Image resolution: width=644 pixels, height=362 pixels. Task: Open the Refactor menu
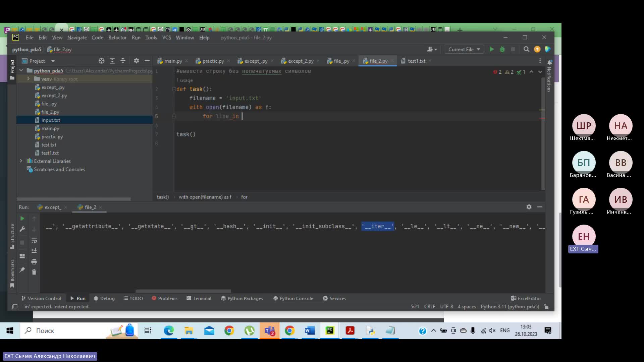(117, 38)
